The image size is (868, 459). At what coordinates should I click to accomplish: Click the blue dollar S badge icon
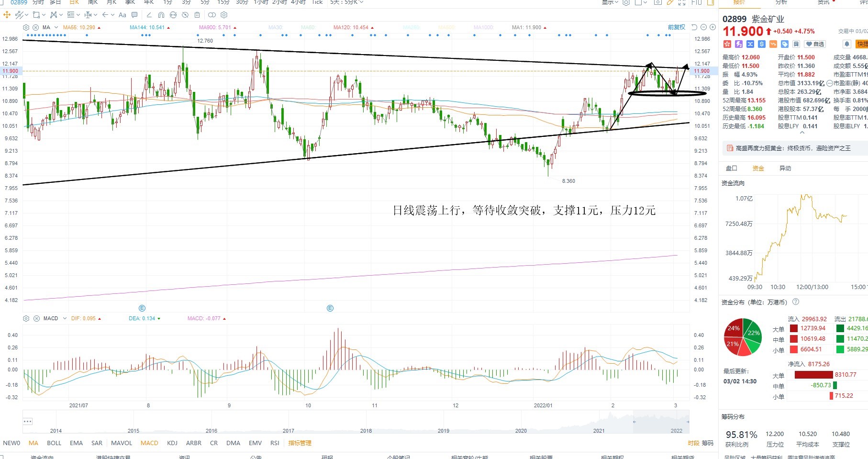point(762,44)
